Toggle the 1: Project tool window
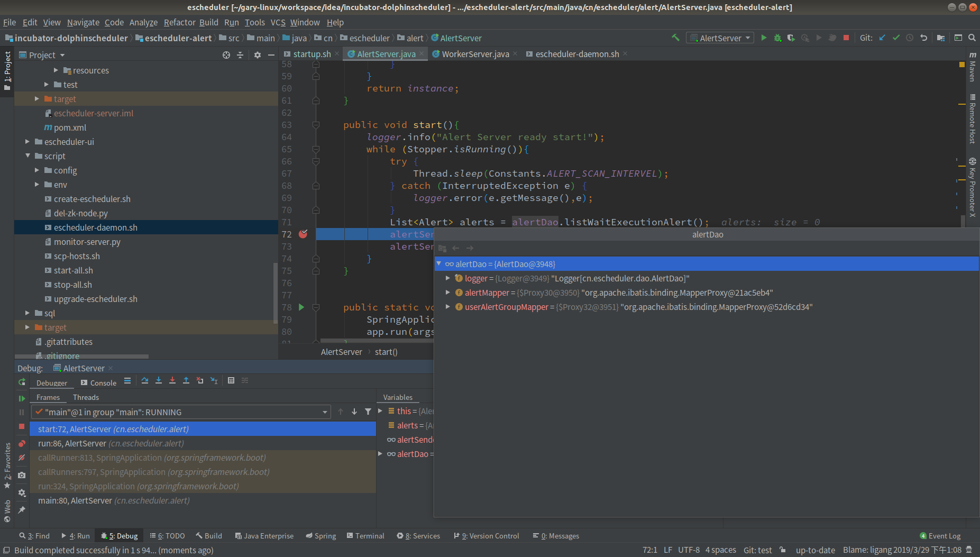 (7, 71)
